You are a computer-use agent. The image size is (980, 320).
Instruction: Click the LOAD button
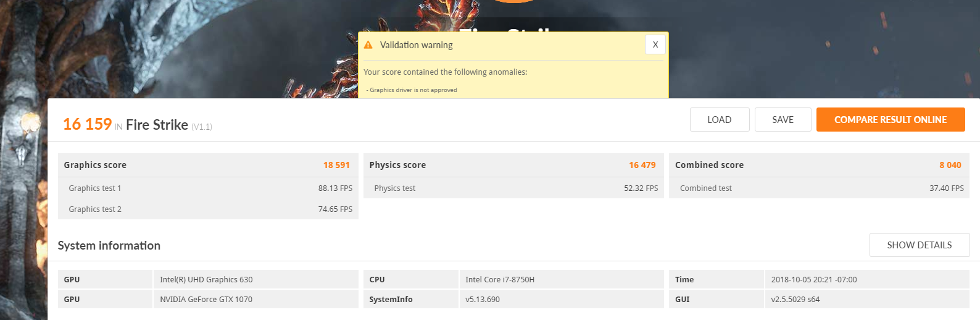(x=720, y=120)
